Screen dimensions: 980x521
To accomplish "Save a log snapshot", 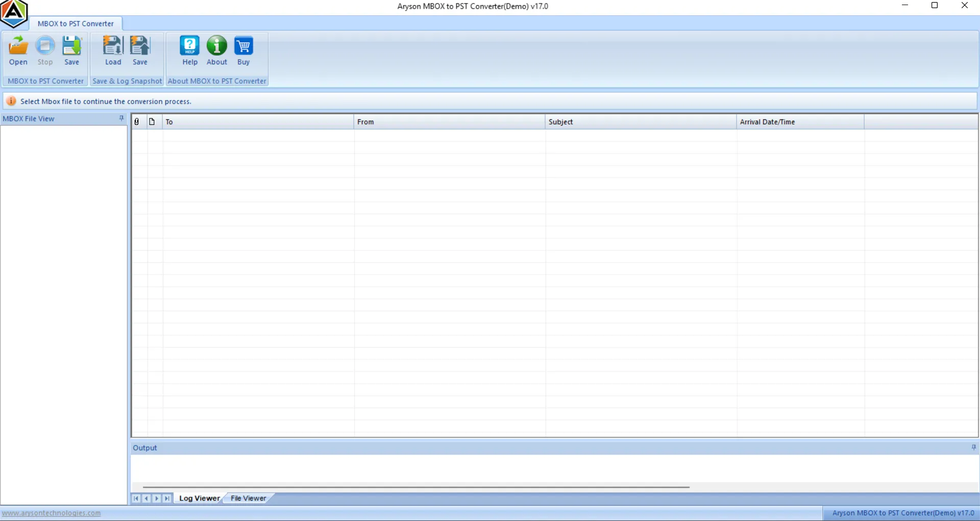I will point(140,51).
